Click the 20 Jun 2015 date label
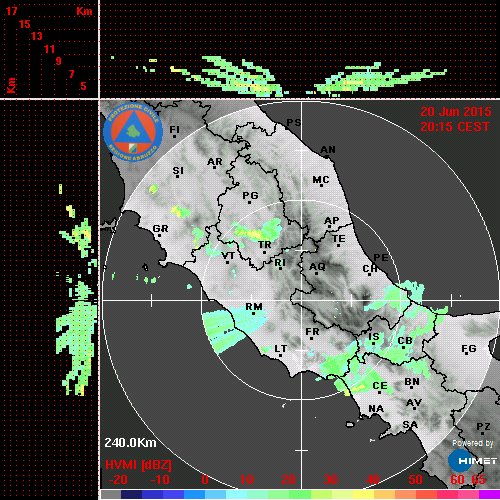Viewport: 500px width, 500px height. tap(456, 112)
